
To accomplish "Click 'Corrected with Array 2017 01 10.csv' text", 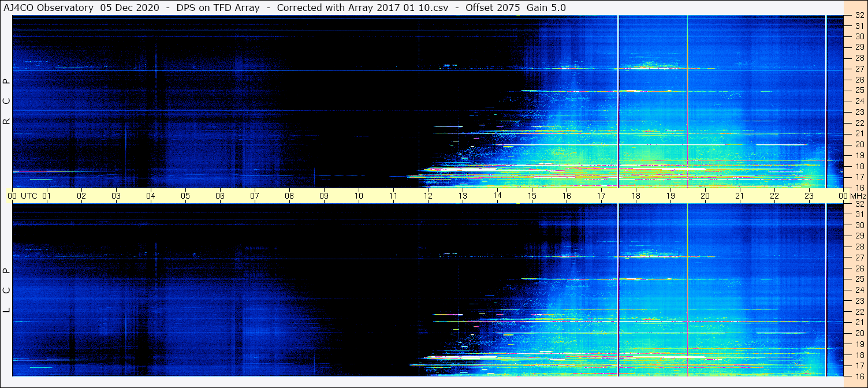I will point(363,8).
